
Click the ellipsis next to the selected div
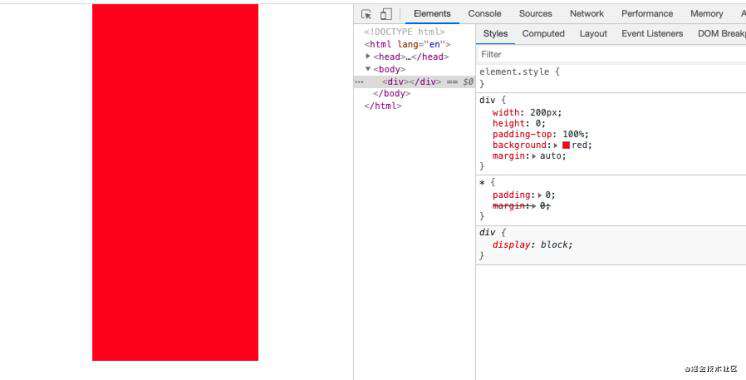359,82
